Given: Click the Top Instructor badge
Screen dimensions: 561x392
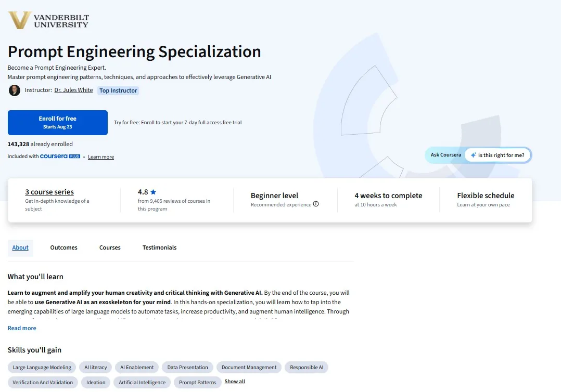Looking at the screenshot, I should [x=118, y=90].
